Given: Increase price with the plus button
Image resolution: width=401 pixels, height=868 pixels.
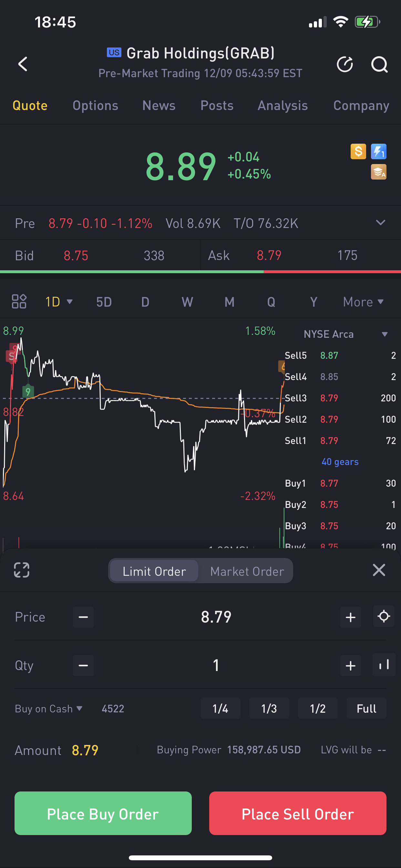Looking at the screenshot, I should pyautogui.click(x=350, y=617).
